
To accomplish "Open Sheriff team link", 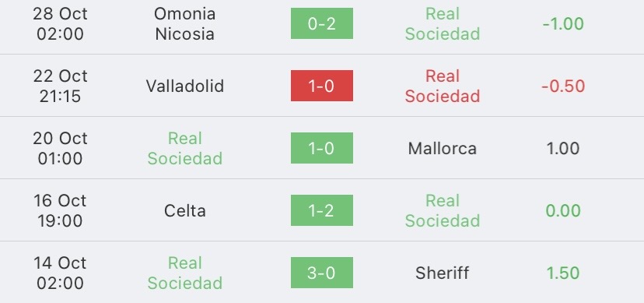I will 443,273.
